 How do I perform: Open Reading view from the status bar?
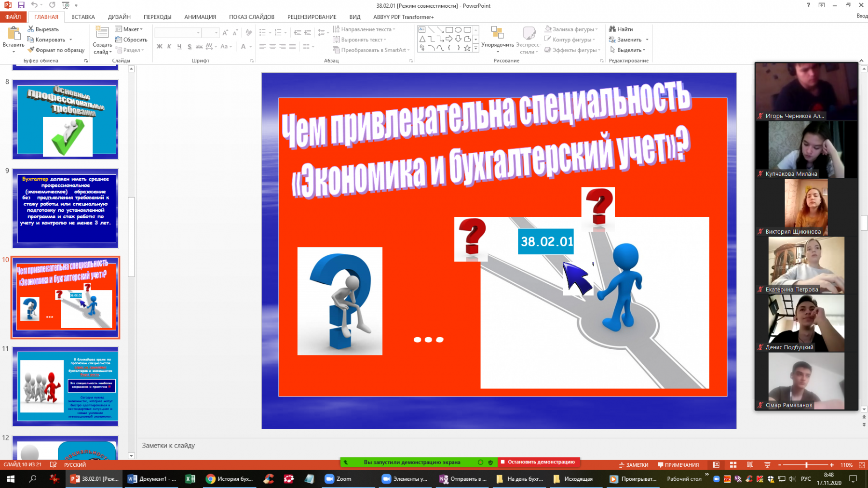click(750, 465)
